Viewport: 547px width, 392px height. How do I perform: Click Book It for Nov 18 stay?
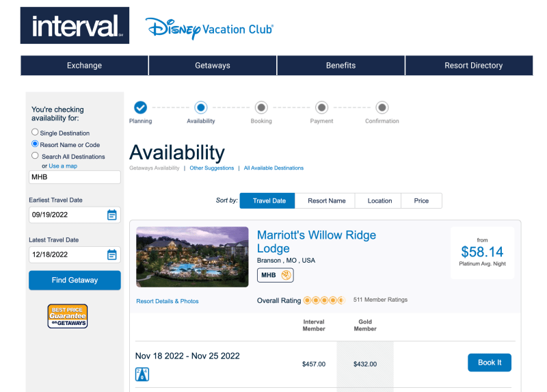tap(490, 363)
